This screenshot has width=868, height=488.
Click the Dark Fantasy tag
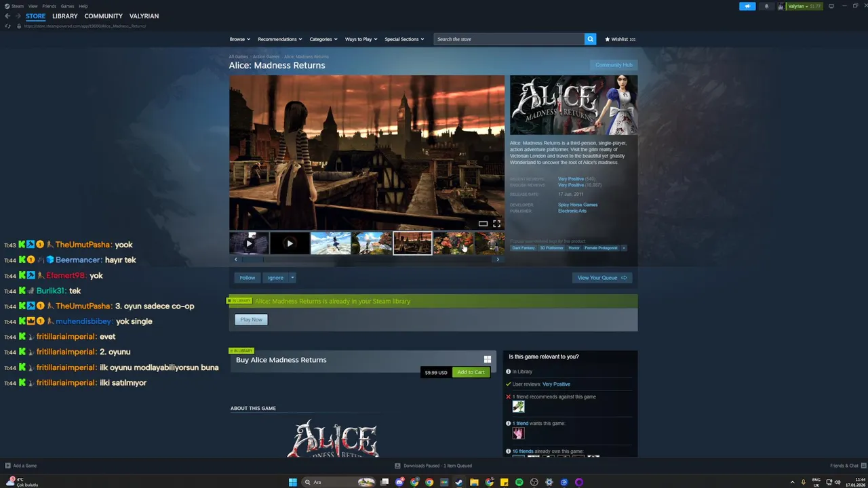point(524,248)
